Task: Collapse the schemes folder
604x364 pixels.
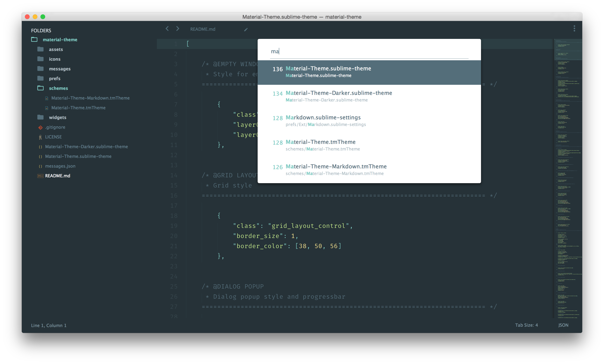Action: [58, 88]
